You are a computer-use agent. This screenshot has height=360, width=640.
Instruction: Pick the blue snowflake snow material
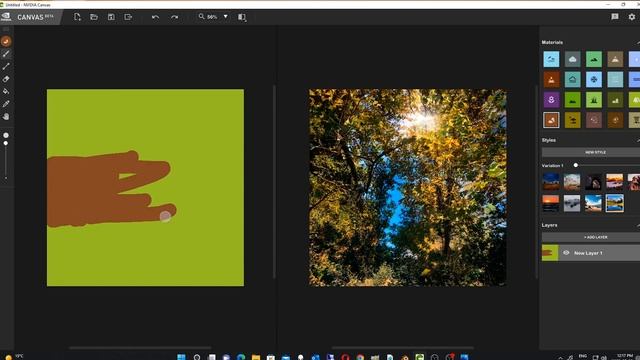click(593, 80)
